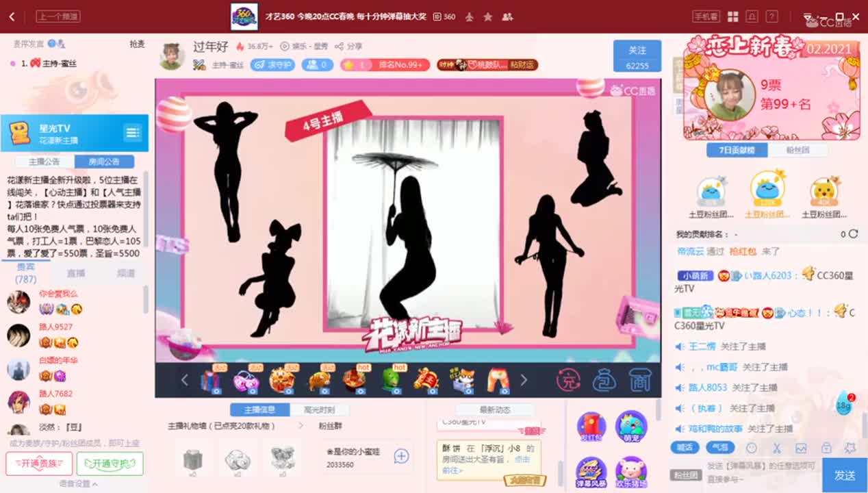868x493 pixels.
Task: Toggle the 喊话 shout mode pill
Action: point(684,447)
